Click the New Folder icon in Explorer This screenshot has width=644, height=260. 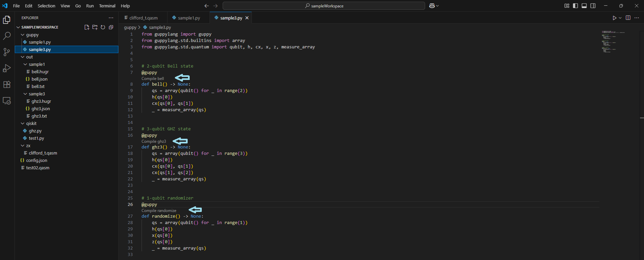click(x=95, y=27)
